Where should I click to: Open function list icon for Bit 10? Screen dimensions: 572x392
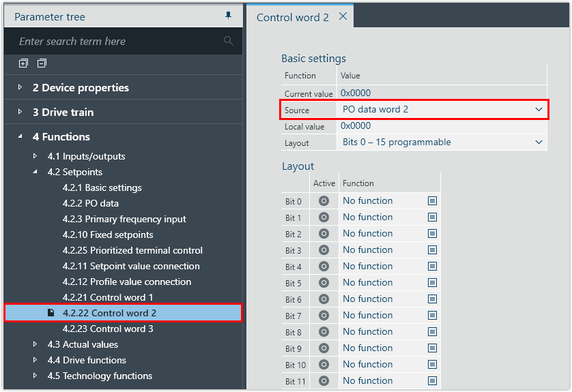(x=432, y=365)
